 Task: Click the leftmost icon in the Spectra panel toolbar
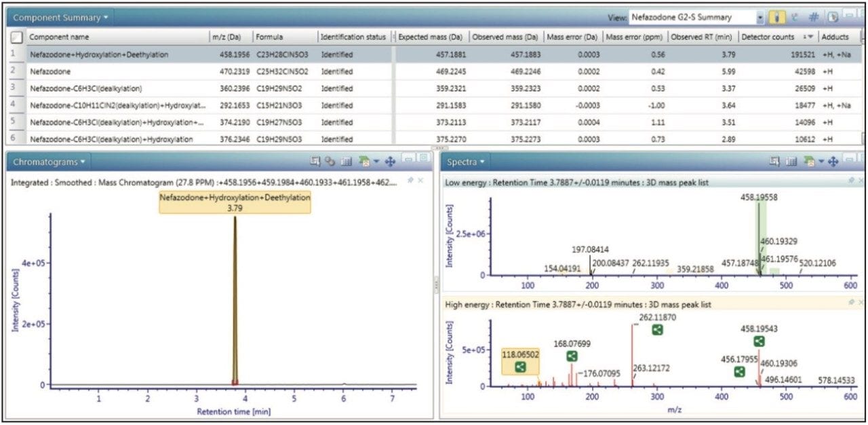(x=775, y=162)
